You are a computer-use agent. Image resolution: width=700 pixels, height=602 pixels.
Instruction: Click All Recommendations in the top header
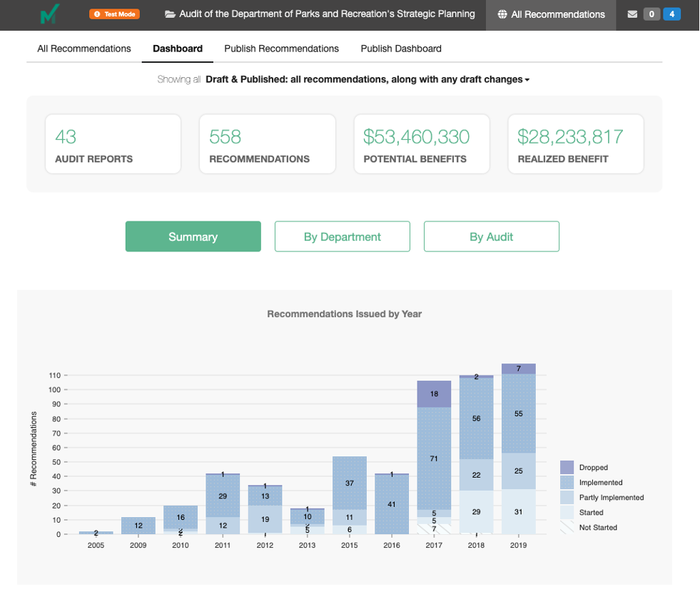tap(551, 15)
